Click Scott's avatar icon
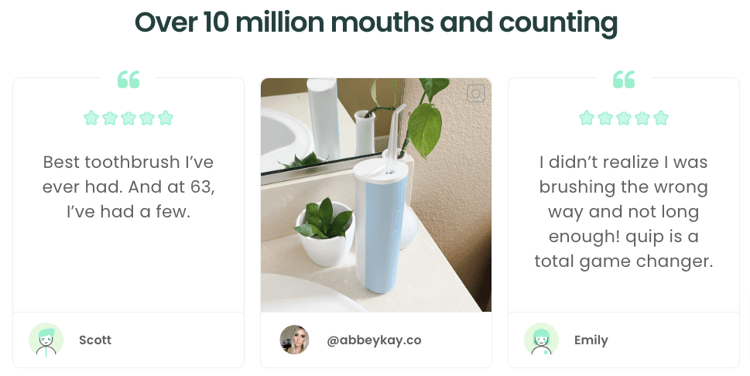Image resolution: width=750 pixels, height=376 pixels. [46, 340]
